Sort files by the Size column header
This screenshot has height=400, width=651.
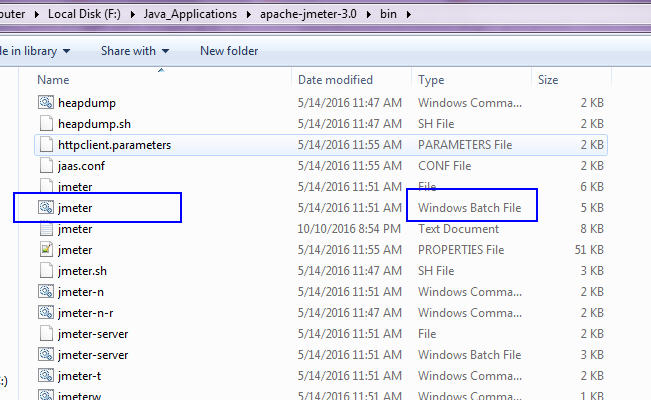point(548,80)
